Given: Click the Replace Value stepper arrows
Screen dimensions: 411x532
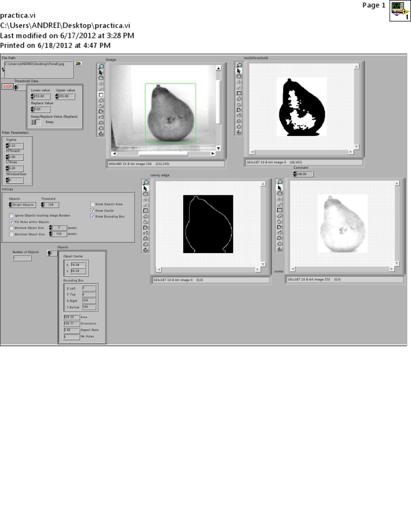Looking at the screenshot, I should point(32,109).
